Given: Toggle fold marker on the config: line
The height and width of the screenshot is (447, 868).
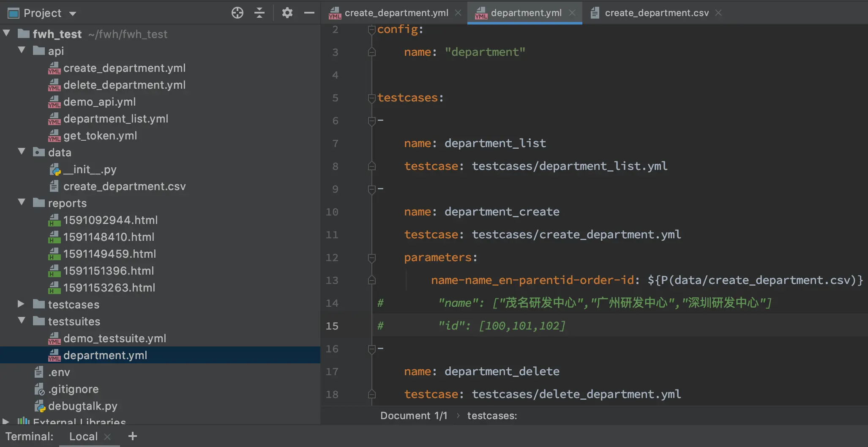Looking at the screenshot, I should [372, 30].
